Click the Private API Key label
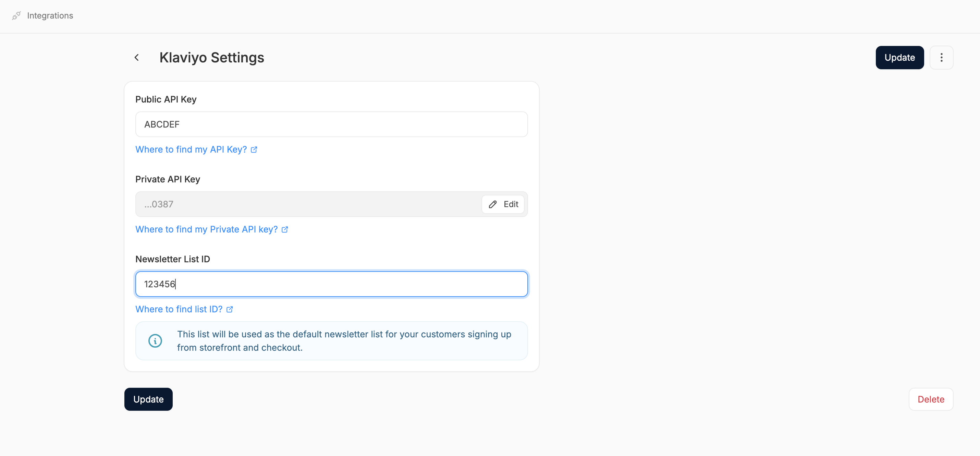Viewport: 980px width, 456px height. [168, 179]
